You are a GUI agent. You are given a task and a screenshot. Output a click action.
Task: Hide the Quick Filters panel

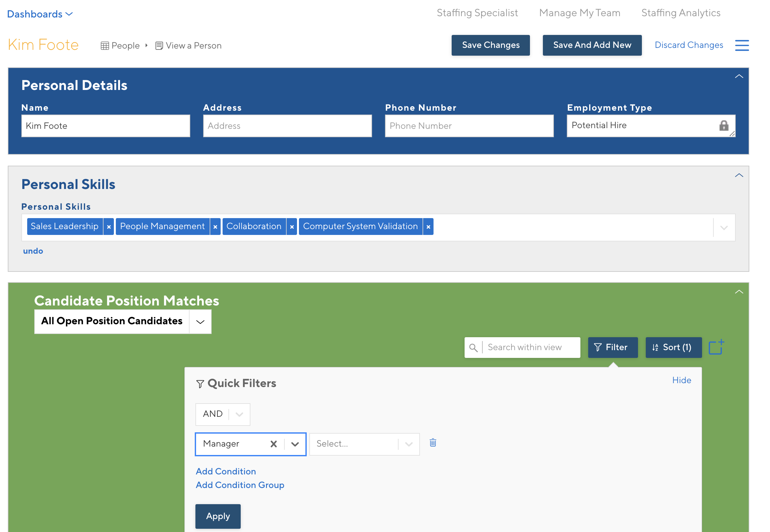tap(681, 380)
